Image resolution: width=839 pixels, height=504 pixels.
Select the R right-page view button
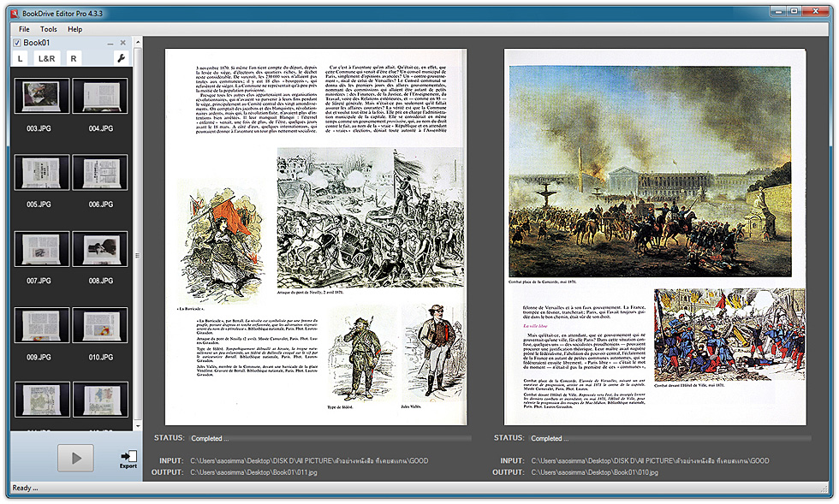(x=74, y=58)
